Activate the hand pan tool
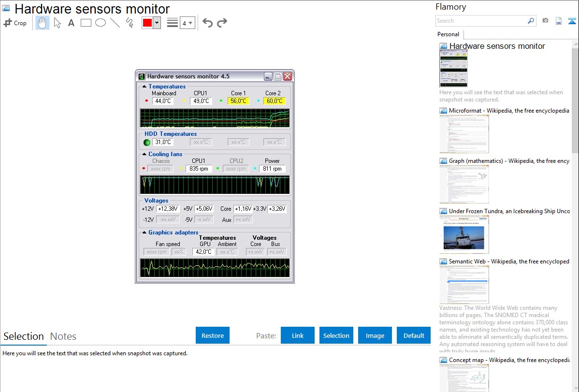The image size is (579, 392). point(43,23)
